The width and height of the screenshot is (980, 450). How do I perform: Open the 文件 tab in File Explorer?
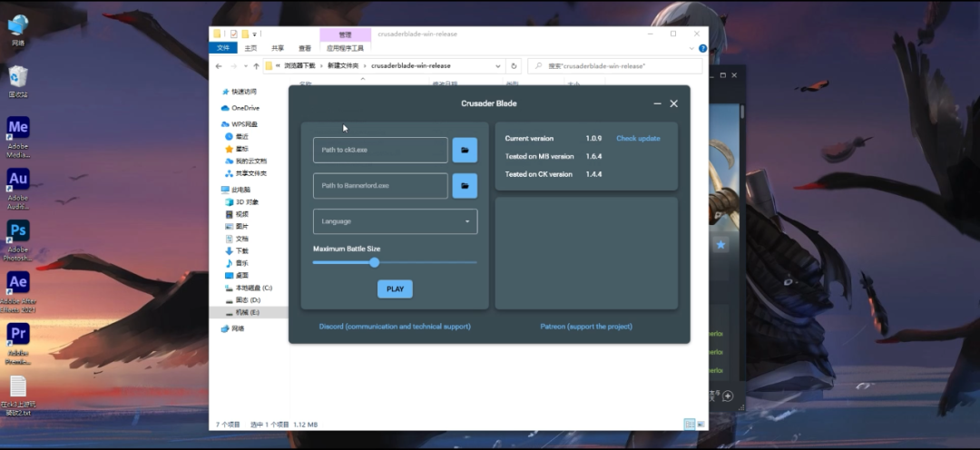point(223,48)
